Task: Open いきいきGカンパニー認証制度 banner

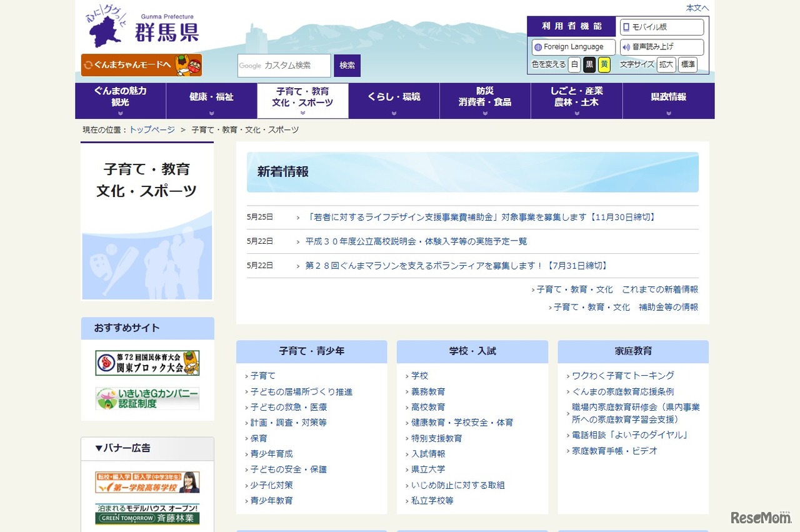Action: point(147,398)
